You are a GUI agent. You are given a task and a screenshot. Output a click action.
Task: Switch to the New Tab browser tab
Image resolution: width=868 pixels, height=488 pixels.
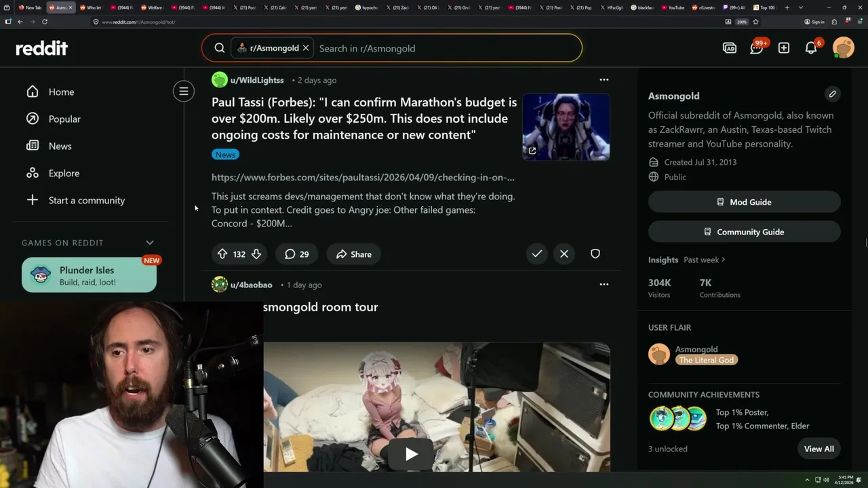point(29,7)
